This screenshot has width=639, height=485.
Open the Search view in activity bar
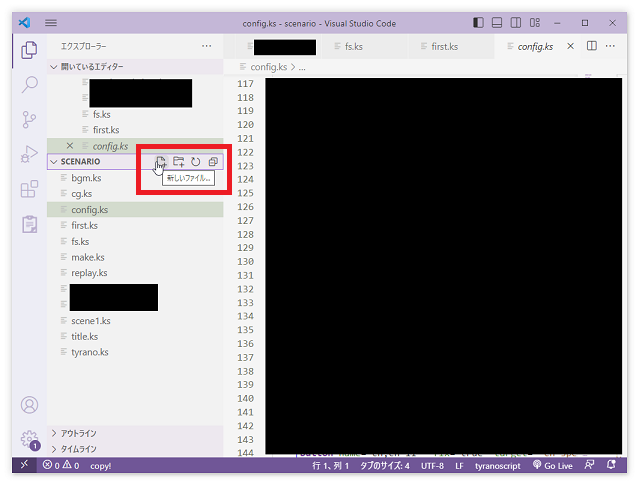click(x=29, y=85)
